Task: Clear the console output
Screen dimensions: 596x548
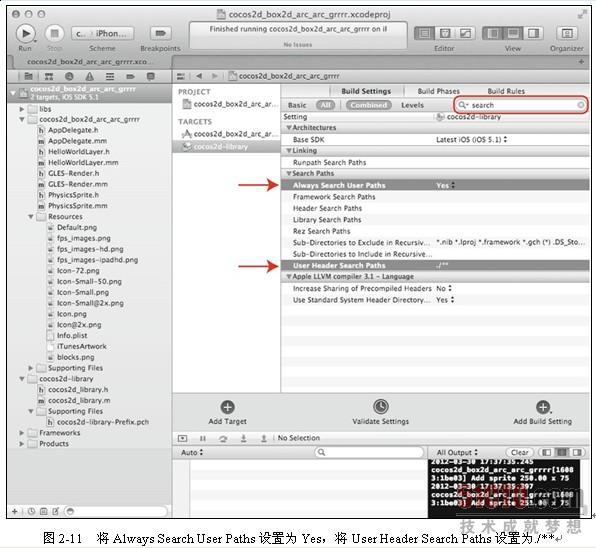Action: tap(520, 452)
